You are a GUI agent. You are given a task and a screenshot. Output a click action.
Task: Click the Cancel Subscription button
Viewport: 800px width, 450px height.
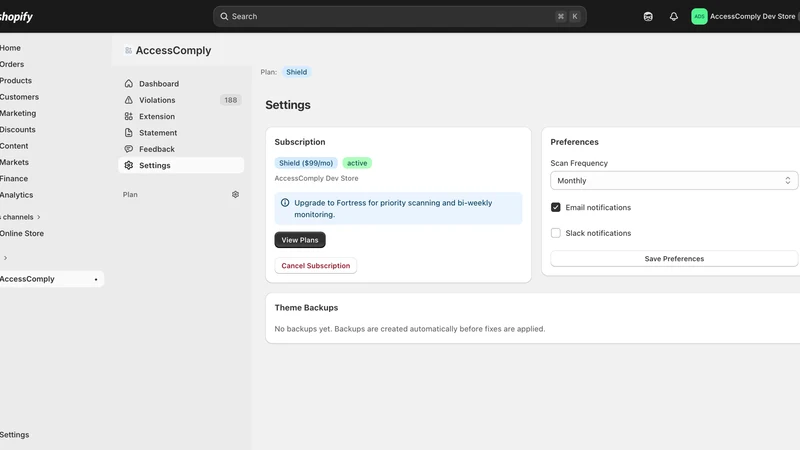[x=316, y=265]
